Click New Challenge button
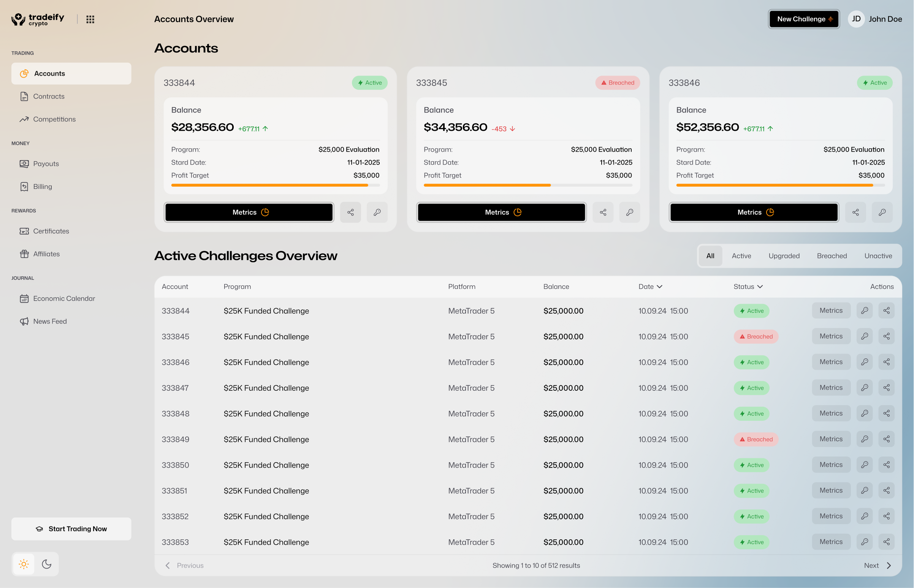The image size is (914, 588). (804, 19)
